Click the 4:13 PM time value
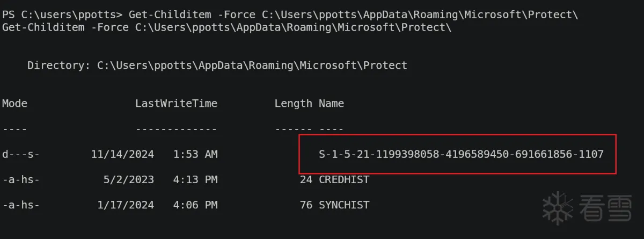Image resolution: width=644 pixels, height=239 pixels. (x=195, y=179)
